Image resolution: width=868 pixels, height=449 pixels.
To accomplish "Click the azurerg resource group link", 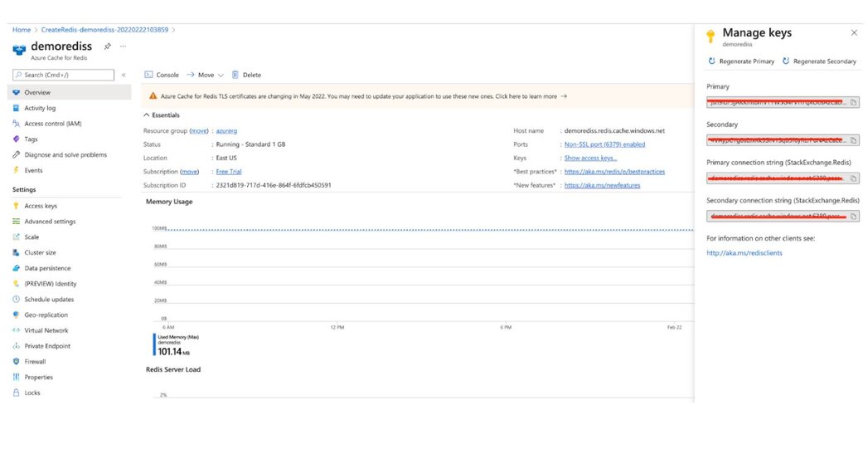I will pos(226,131).
